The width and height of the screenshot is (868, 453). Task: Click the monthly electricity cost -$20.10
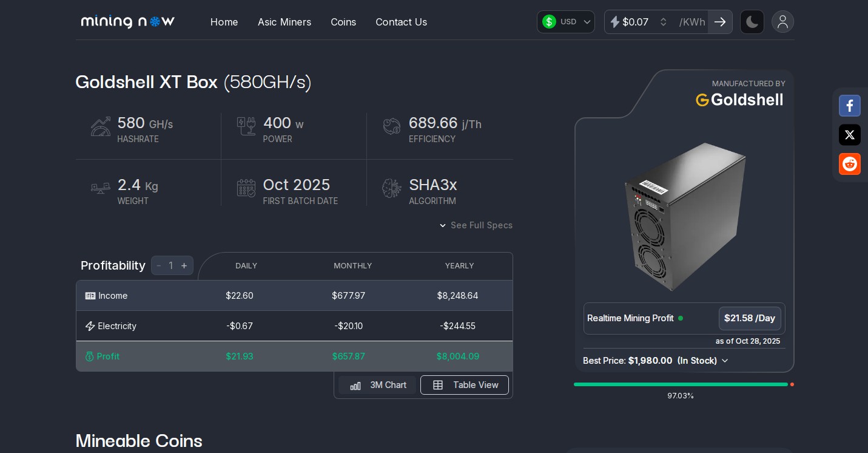pos(349,326)
